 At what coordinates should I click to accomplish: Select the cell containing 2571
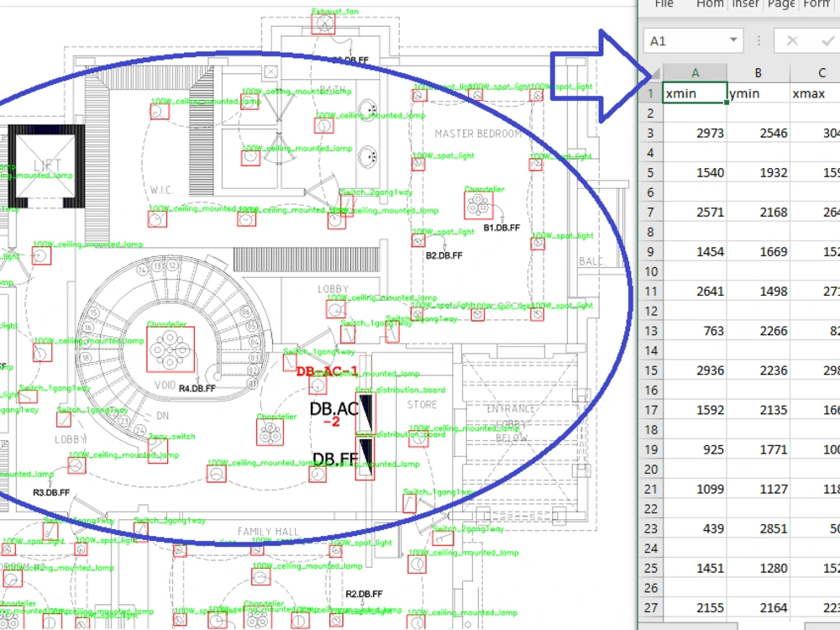coord(695,213)
